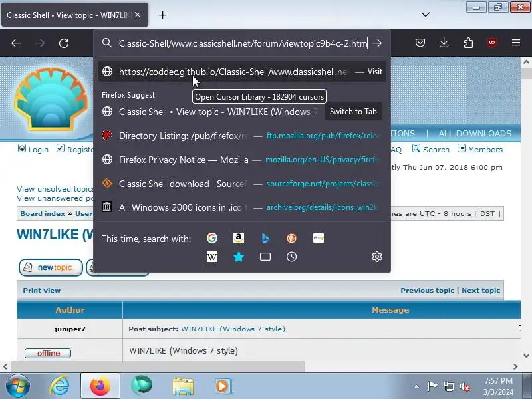This screenshot has height=399, width=532.
Task: Open ALL DOWNLOADS in the nav bar
Action: click(475, 134)
